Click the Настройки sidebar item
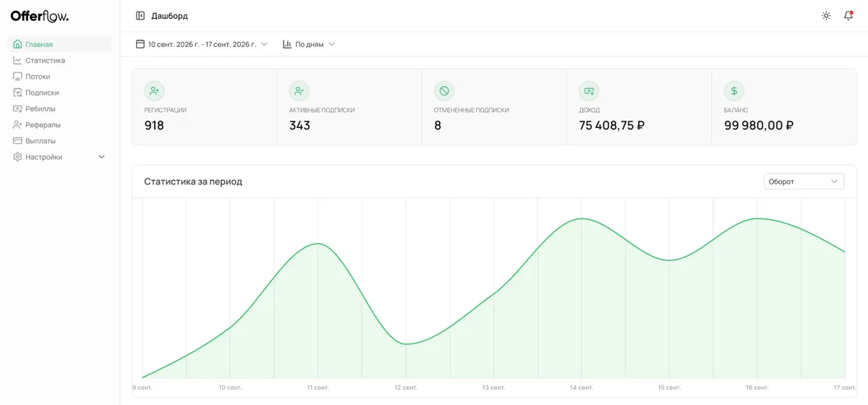 coord(59,157)
